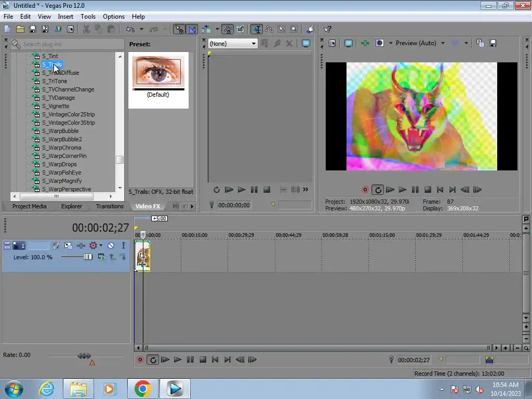
Task: Open a project using the folder icon
Action: point(20,29)
